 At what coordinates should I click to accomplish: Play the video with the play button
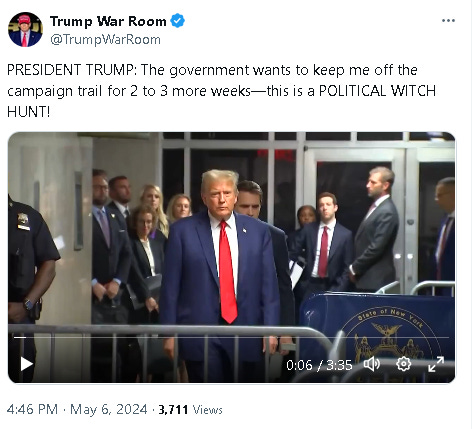point(26,364)
